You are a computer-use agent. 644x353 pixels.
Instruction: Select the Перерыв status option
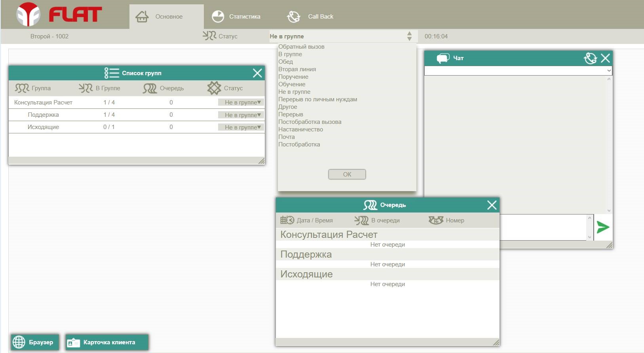(x=291, y=114)
